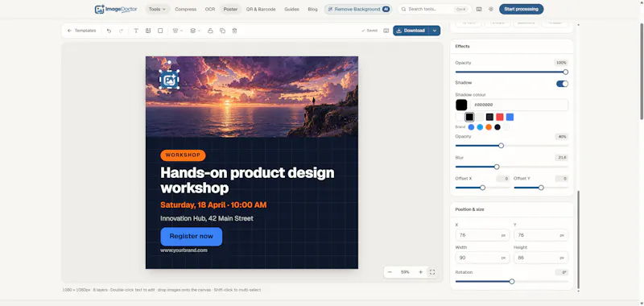This screenshot has height=306, width=644.
Task: Click the Offset Y slider handle
Action: click(x=541, y=188)
